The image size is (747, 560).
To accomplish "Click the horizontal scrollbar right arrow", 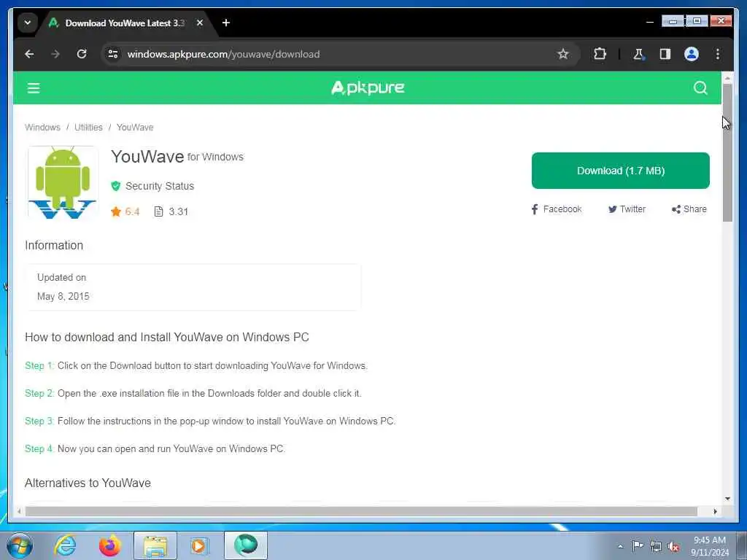I will click(x=715, y=511).
